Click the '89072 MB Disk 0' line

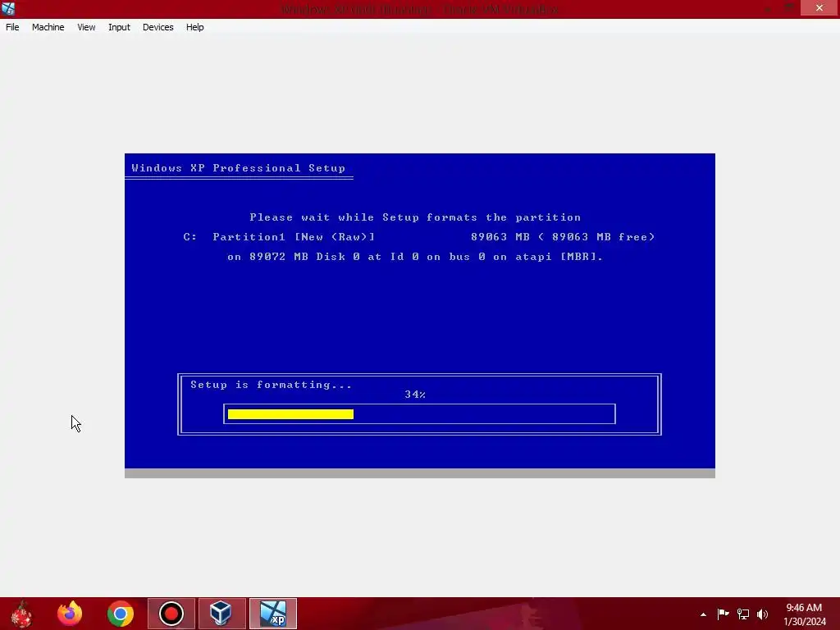[415, 257]
